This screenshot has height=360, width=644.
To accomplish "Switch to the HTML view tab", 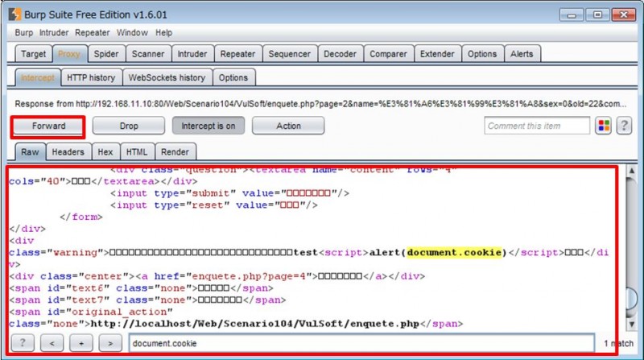I will (137, 152).
